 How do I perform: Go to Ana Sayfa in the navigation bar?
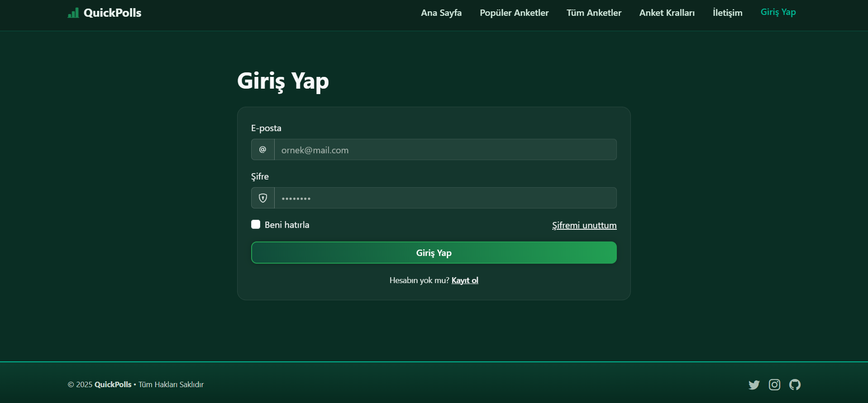tap(441, 13)
